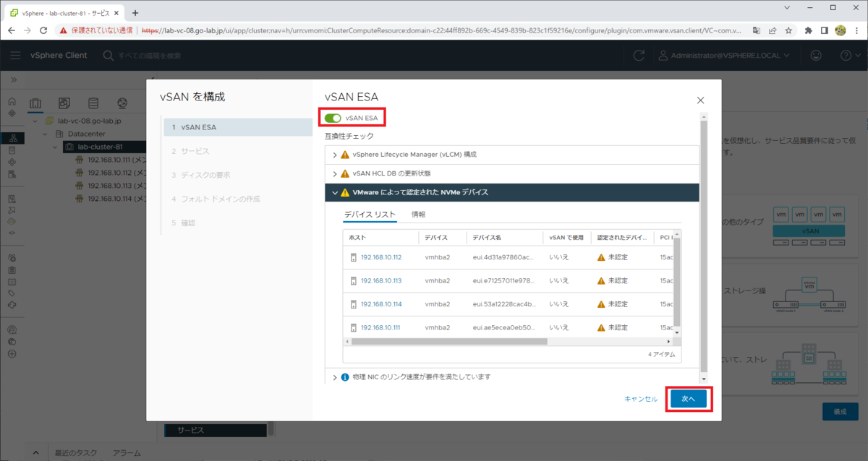Screen dimensions: 868x461
Task: Refresh the vSphere Client view
Action: 639,56
